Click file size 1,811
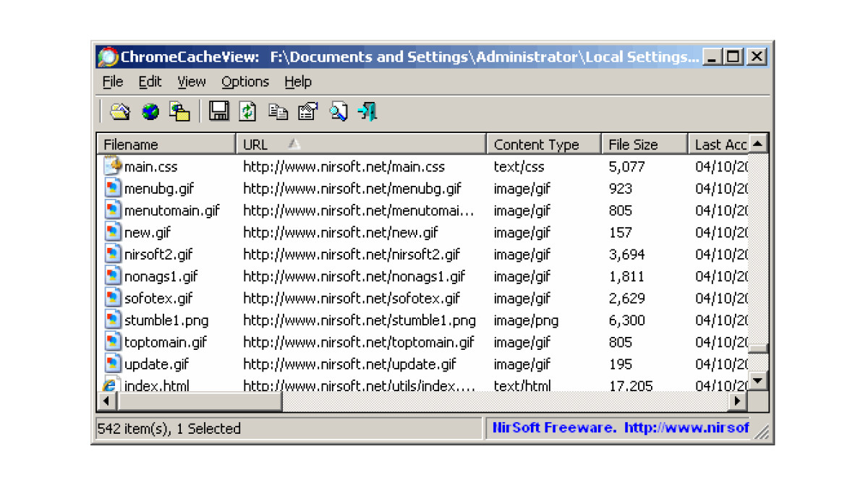This screenshot has height=488, width=868. [x=626, y=276]
